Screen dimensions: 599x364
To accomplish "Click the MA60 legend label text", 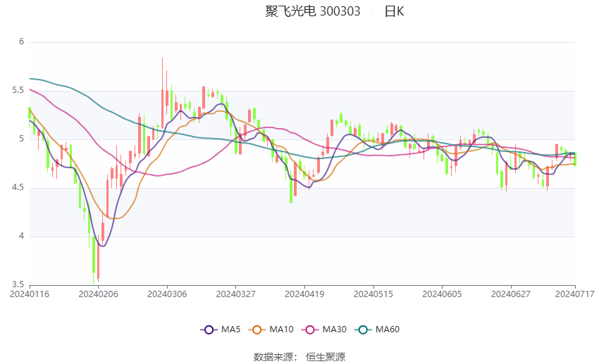I will pos(388,330).
